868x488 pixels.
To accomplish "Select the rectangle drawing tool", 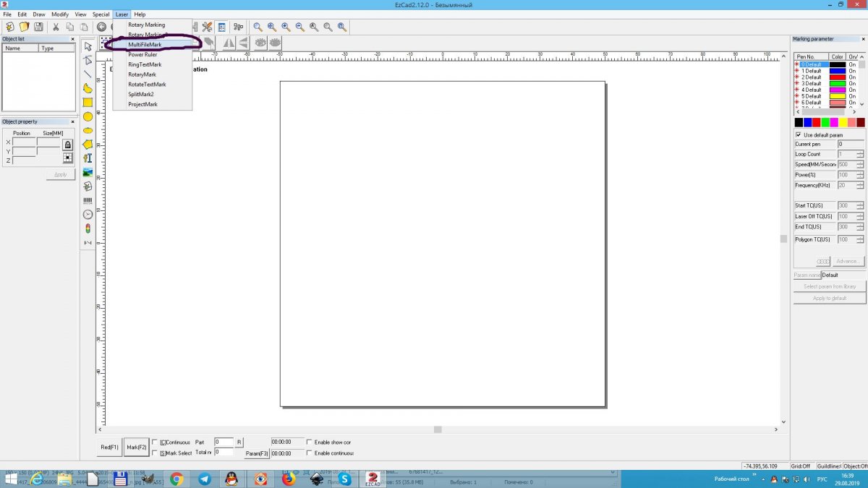I will [88, 102].
